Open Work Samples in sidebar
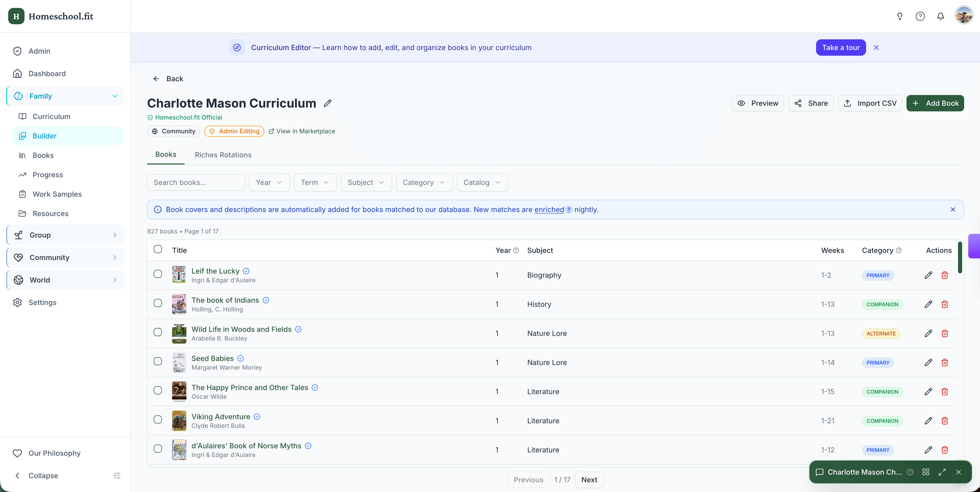This screenshot has height=492, width=980. click(x=57, y=194)
